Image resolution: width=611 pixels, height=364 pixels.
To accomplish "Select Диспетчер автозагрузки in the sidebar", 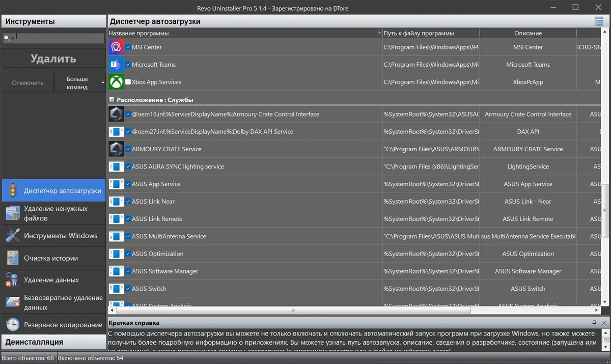I will click(53, 190).
